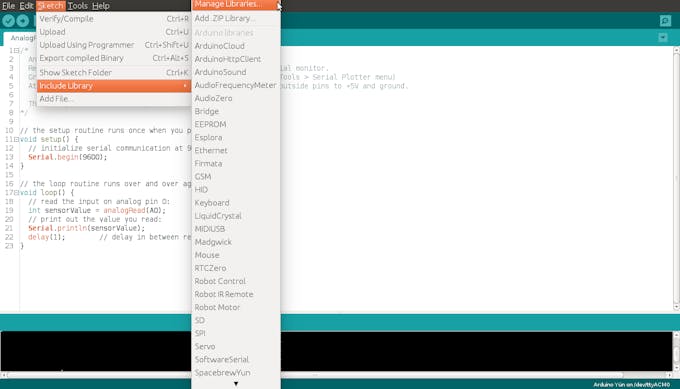The image size is (680, 389).
Task: Click the Serial.println(sensorValue) line
Action: (86, 228)
